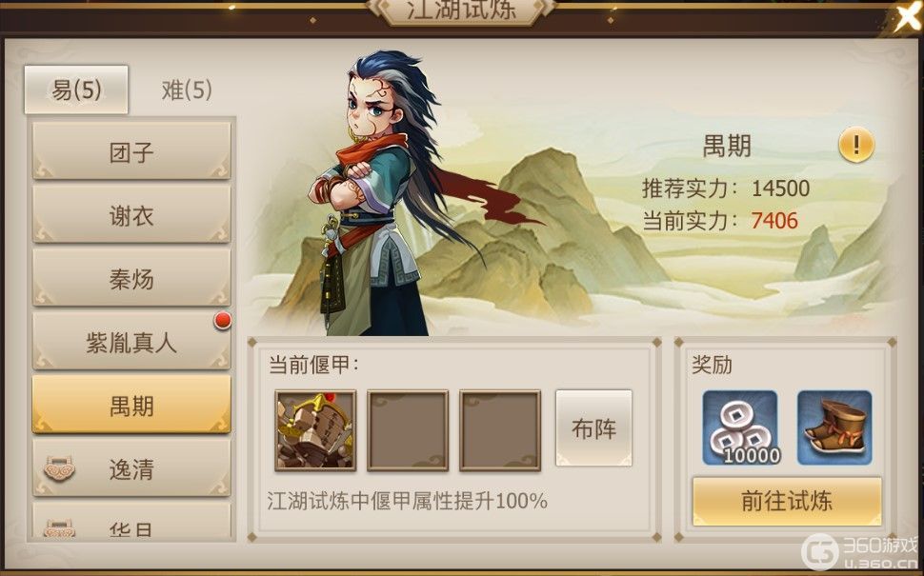Switch to the 难(5) difficulty tab
The width and height of the screenshot is (924, 576).
pyautogui.click(x=187, y=90)
